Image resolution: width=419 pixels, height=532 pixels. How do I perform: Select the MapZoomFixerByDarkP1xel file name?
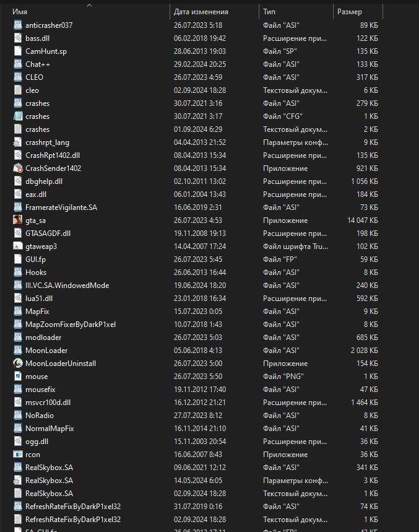[x=71, y=325]
